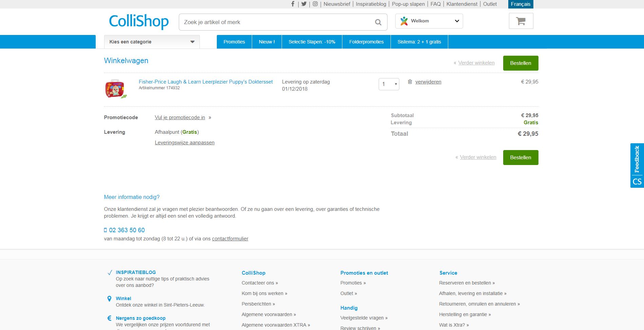The height and width of the screenshot is (330, 644).
Task: Open the ColliShop Facebook page icon
Action: tap(293, 4)
